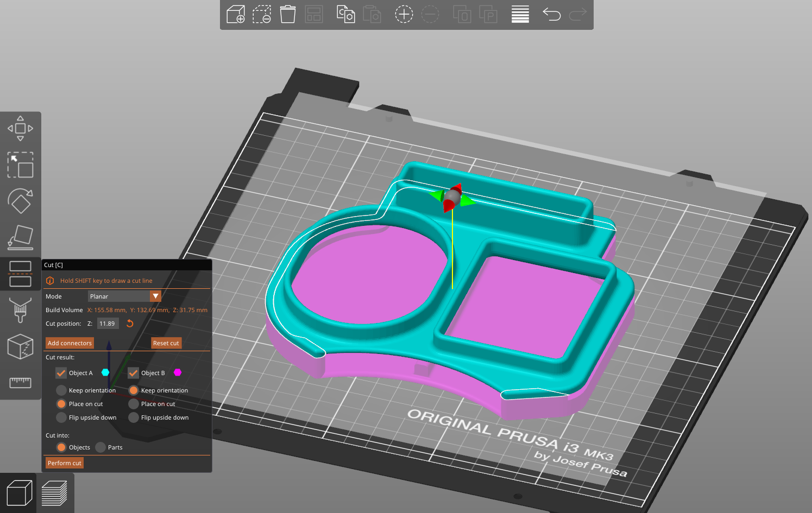Click the Perform cut button
The width and height of the screenshot is (812, 513).
coord(64,463)
